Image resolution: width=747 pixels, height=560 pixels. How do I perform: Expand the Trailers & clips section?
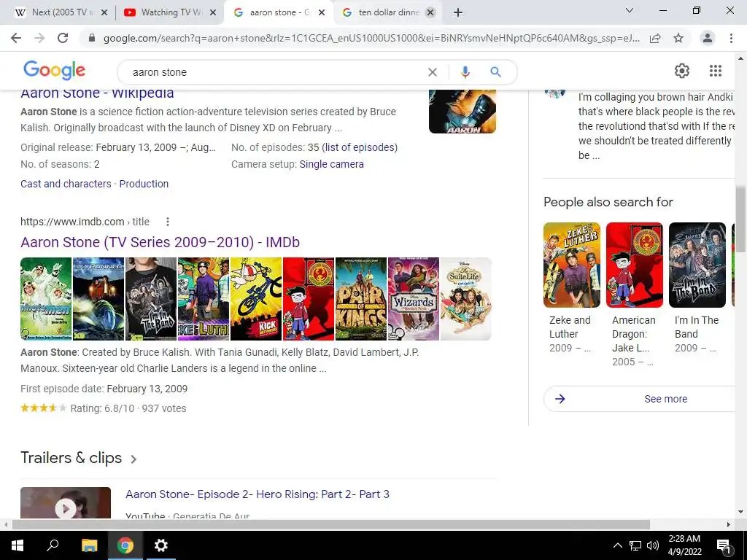pos(79,458)
